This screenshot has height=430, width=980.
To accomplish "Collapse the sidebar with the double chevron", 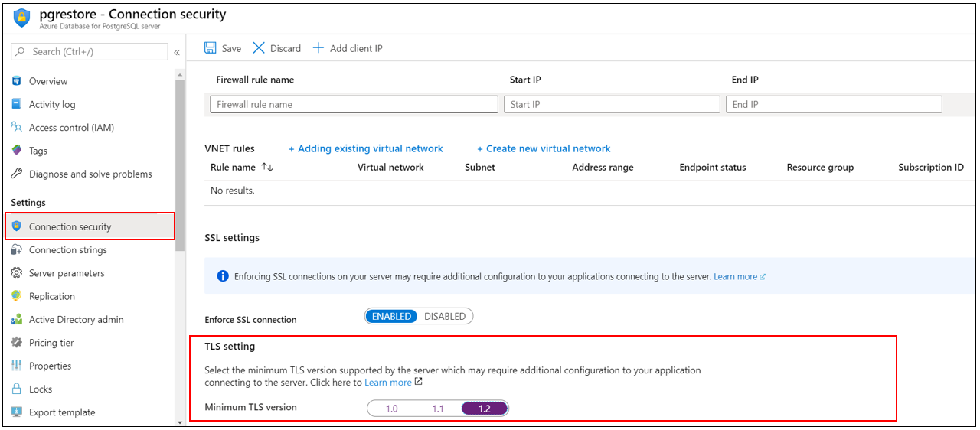I will (177, 52).
